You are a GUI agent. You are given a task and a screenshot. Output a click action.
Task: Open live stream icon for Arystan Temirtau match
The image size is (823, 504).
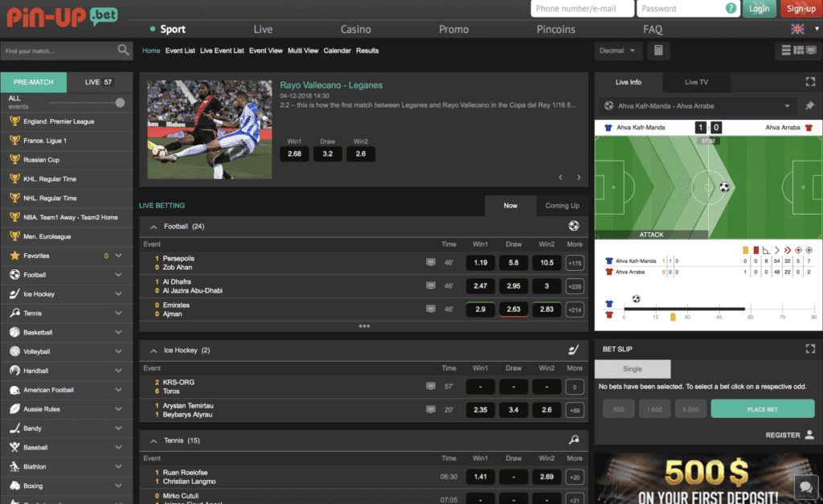click(x=431, y=409)
